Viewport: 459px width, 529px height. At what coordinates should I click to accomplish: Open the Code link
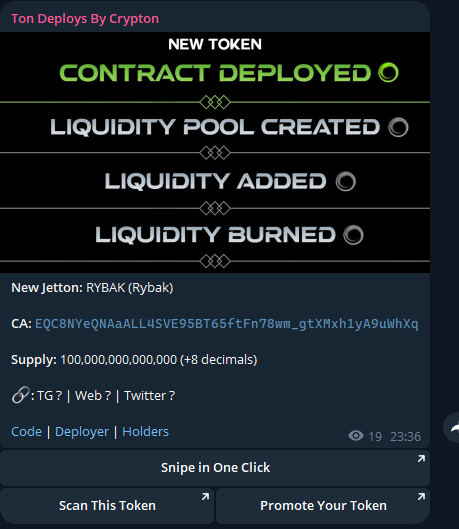(x=26, y=431)
